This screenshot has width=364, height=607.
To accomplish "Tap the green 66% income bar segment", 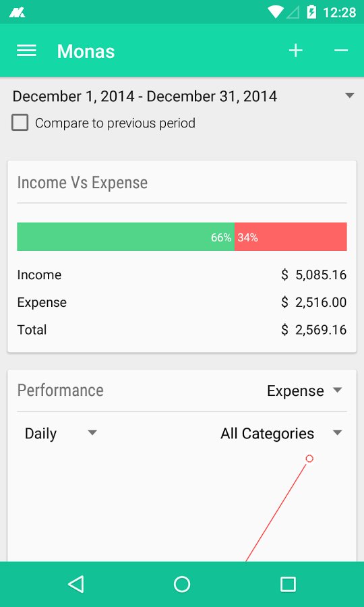I will tap(126, 237).
